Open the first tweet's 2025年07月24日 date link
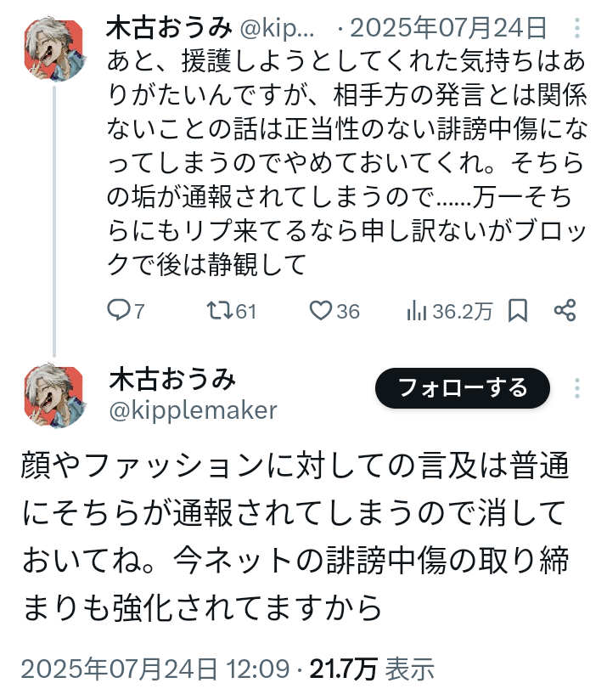Screen dimensions: 607x700 448,29
